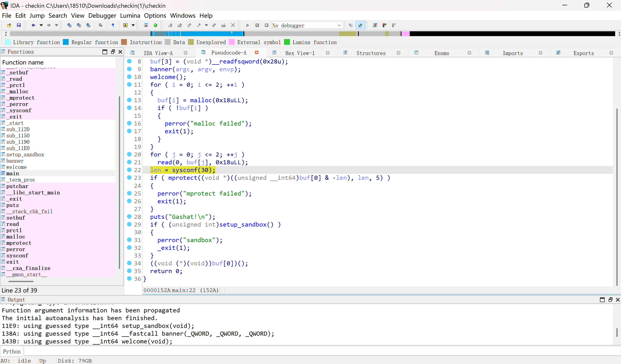This screenshot has width=621, height=364.
Task: Click the Regular function blue legend swatch
Action: 66,42
